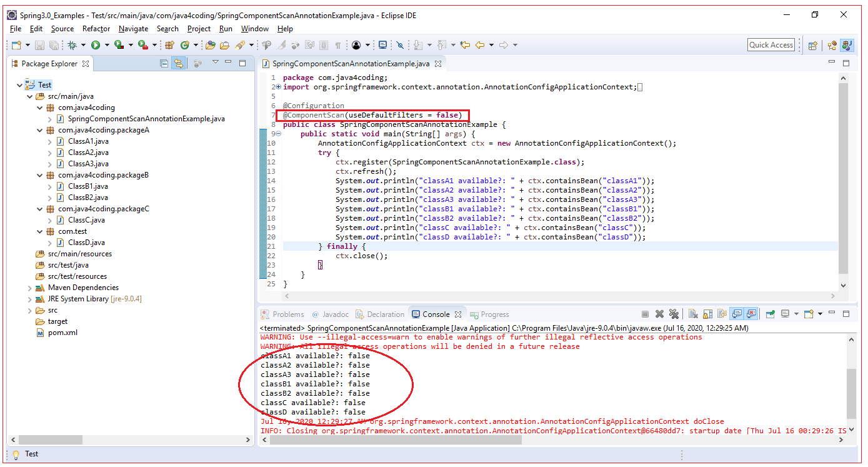Open the Run button dropdown arrow
868x467 pixels.
point(107,45)
